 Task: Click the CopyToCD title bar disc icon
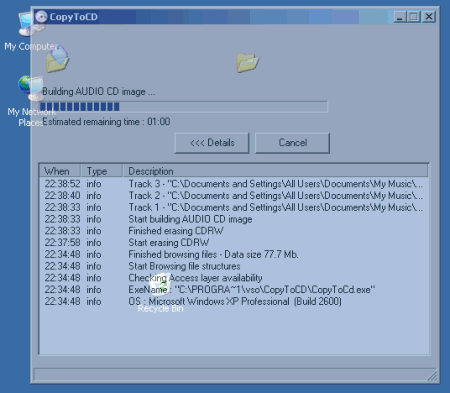pos(41,17)
